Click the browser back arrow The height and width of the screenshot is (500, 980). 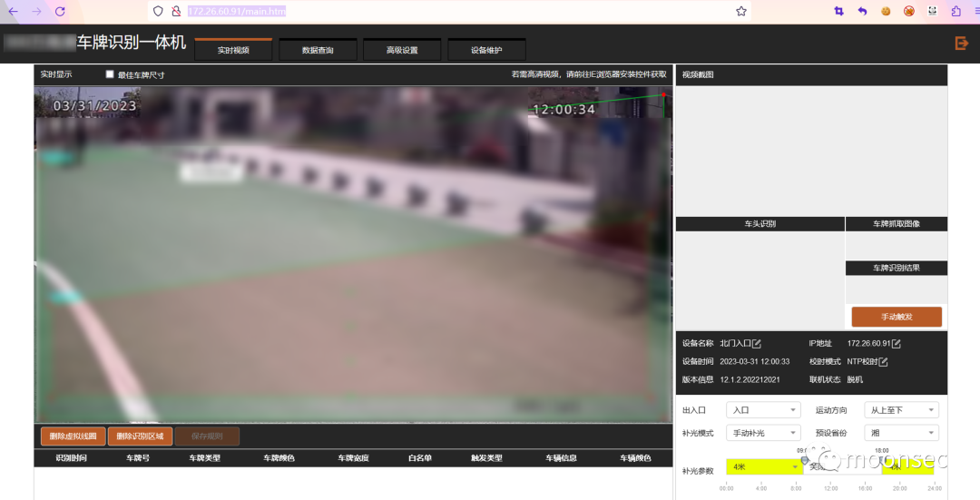13,11
